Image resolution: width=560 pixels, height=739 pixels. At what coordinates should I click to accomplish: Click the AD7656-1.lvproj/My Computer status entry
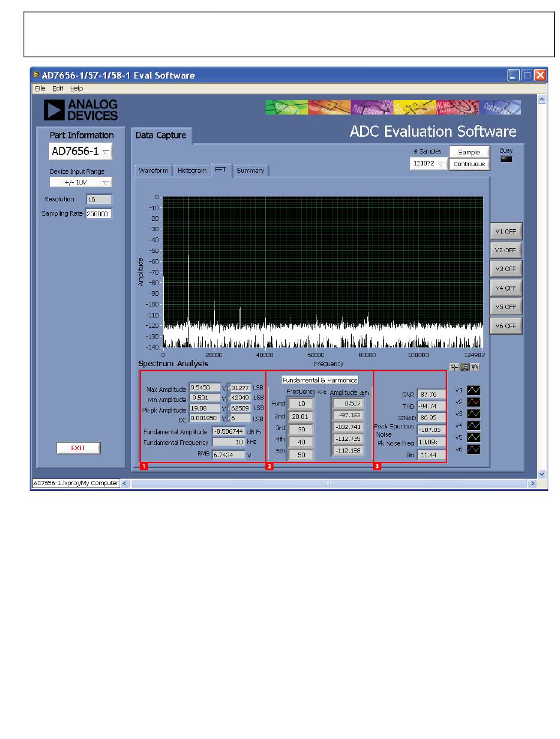pyautogui.click(x=75, y=483)
